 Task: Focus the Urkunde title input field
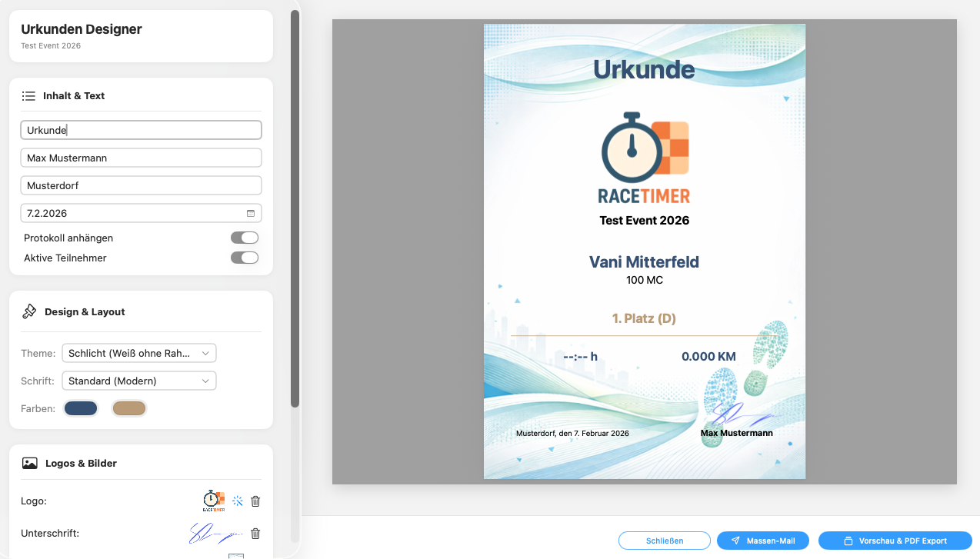(142, 130)
